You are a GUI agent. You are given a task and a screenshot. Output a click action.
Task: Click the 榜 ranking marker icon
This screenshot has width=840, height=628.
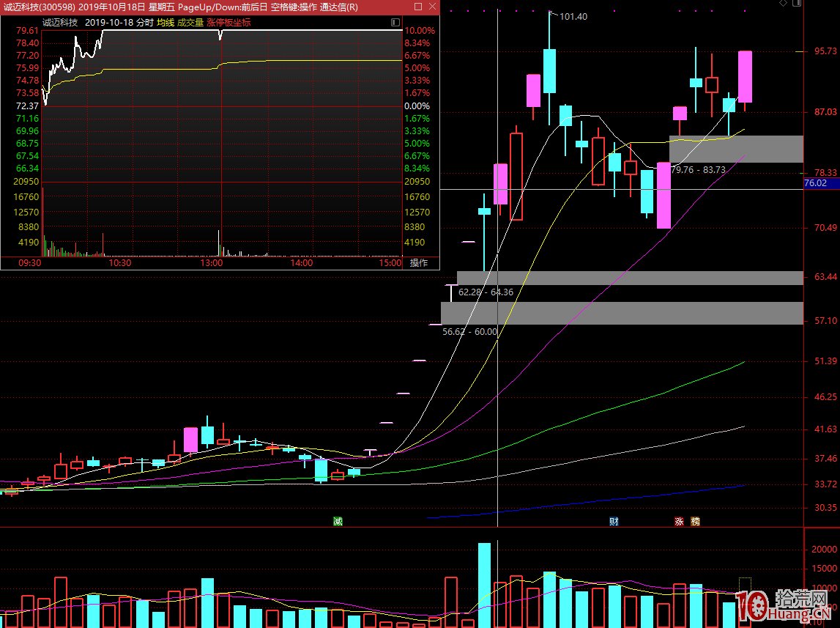(x=695, y=522)
